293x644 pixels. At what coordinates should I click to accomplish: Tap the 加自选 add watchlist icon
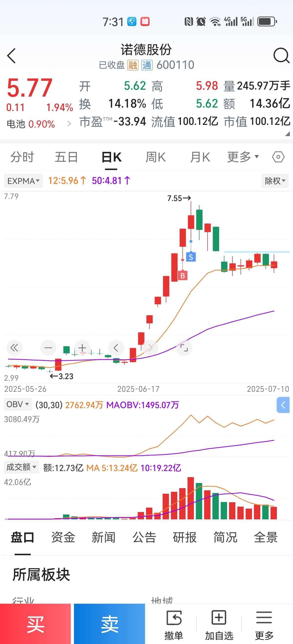pos(219,625)
